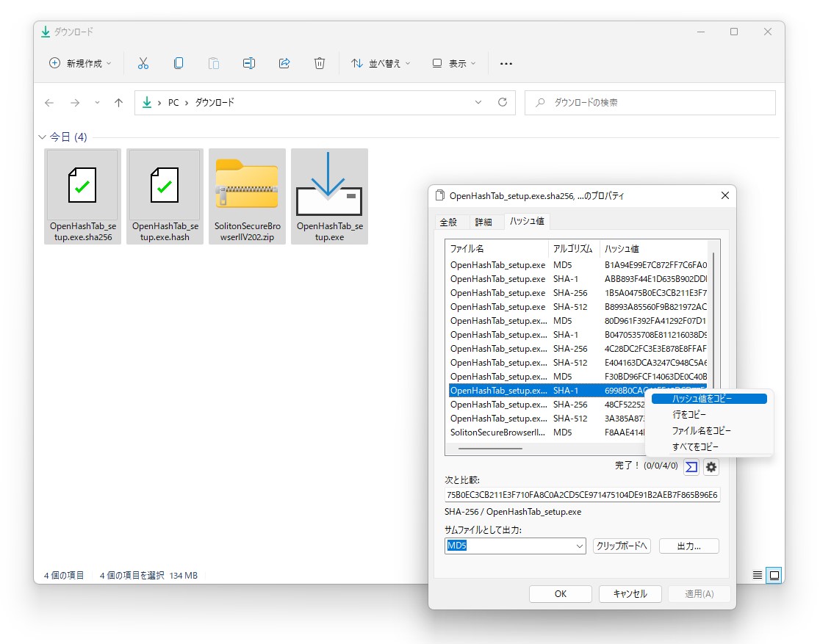820x644 pixels.
Task: Switch to details list view icon
Action: 758,575
